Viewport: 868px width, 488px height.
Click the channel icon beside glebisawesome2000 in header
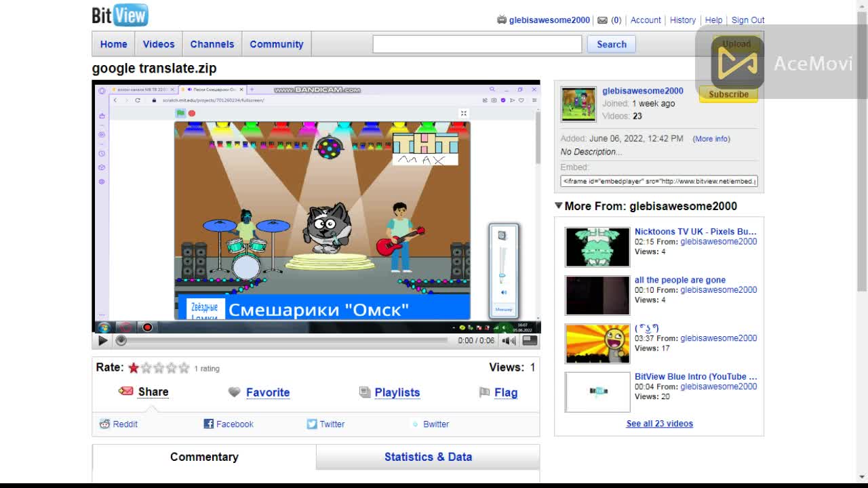point(502,20)
